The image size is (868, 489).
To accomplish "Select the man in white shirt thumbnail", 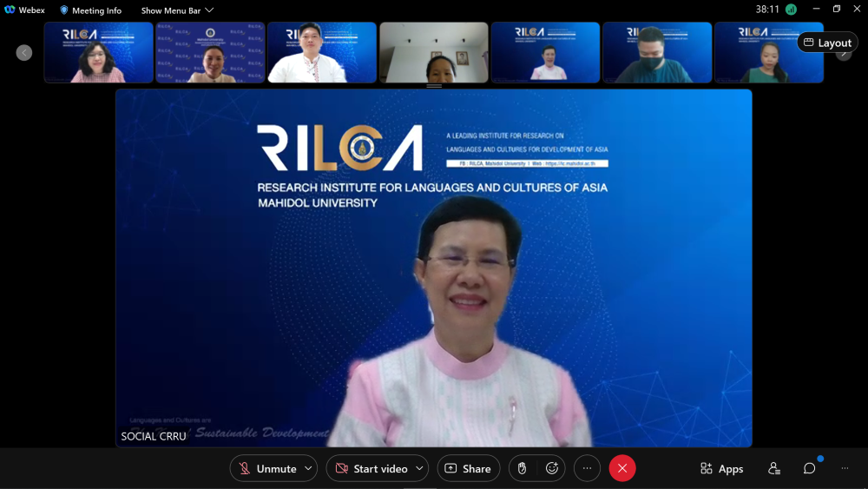I will (x=321, y=53).
